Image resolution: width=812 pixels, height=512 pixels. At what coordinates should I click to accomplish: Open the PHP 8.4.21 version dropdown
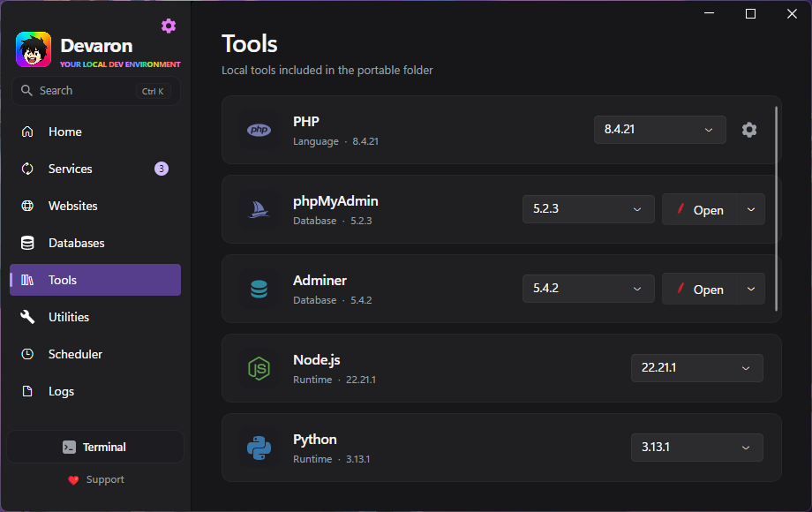tap(660, 130)
